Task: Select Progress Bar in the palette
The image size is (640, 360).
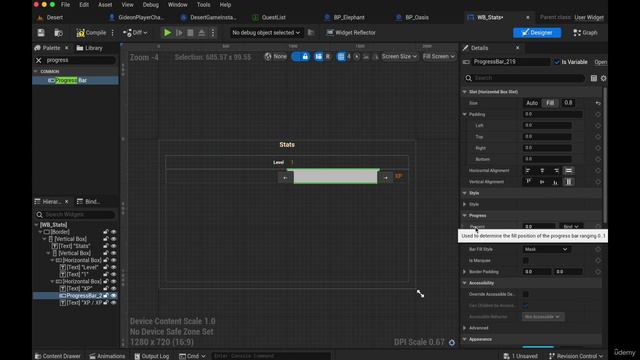Action: pos(76,80)
